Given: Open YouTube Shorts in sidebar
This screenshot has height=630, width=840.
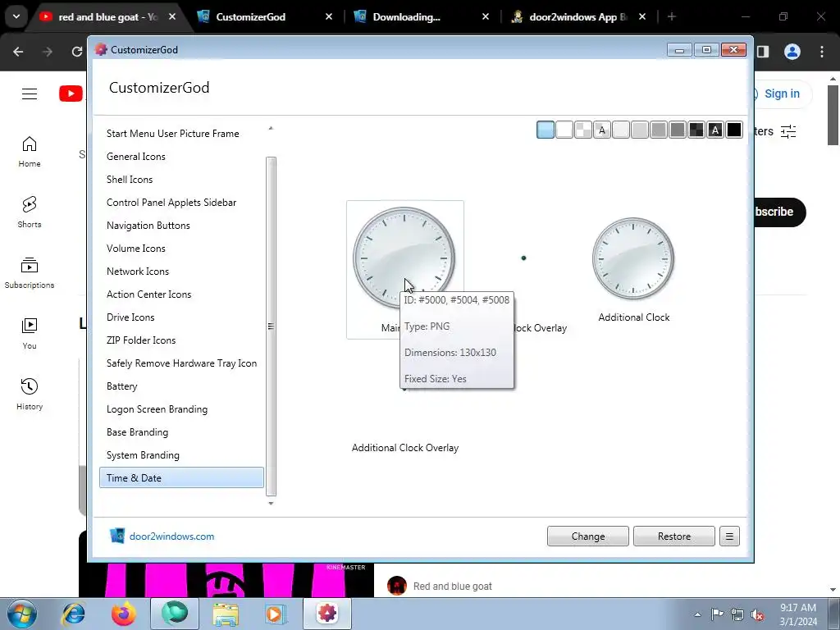Looking at the screenshot, I should (x=30, y=212).
